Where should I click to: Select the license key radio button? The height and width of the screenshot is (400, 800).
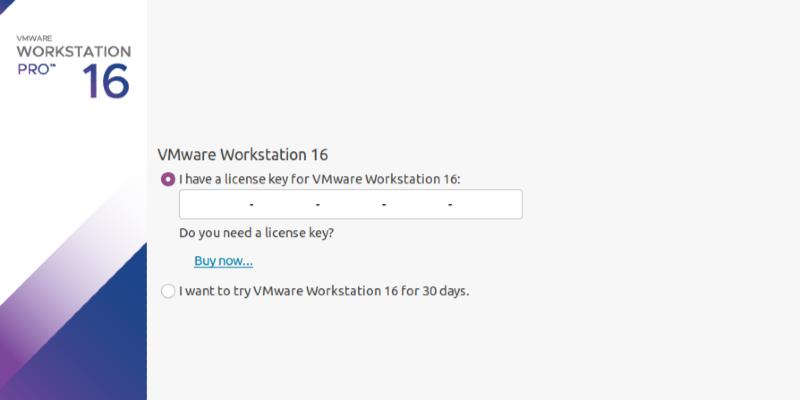pyautogui.click(x=167, y=180)
